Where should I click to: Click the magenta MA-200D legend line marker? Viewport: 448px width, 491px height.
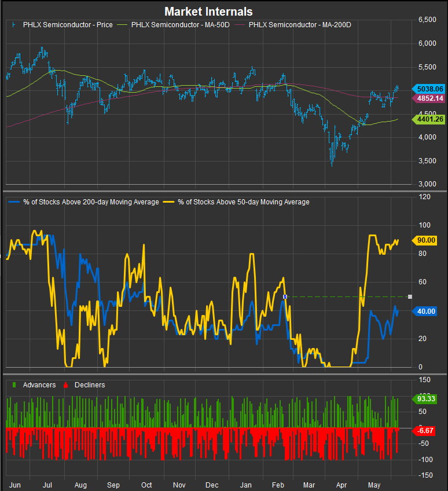pos(240,25)
